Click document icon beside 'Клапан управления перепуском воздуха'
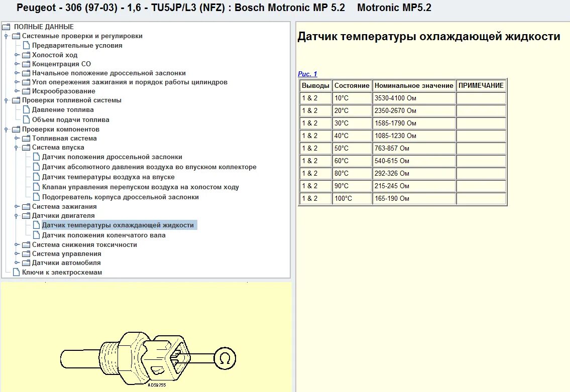 tap(36, 187)
